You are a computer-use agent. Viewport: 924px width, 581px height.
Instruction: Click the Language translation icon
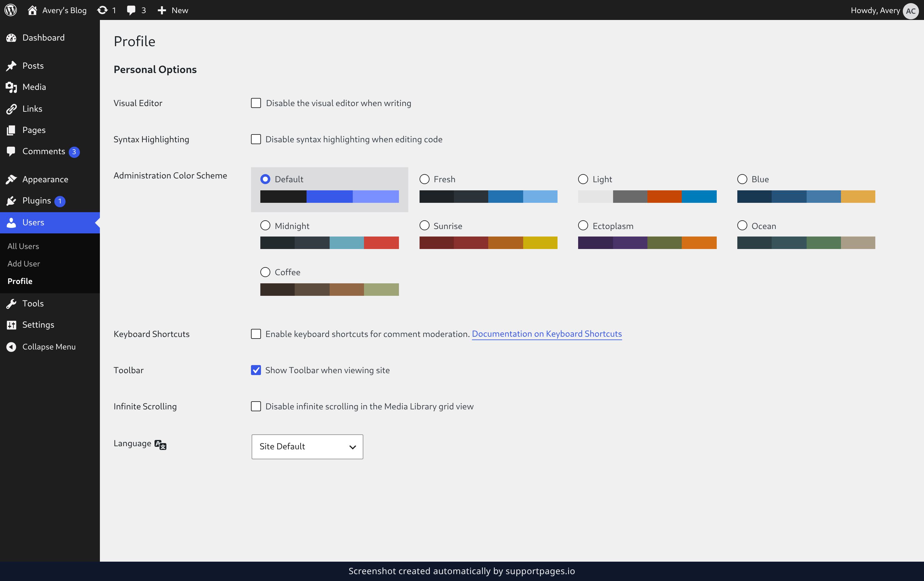click(160, 444)
